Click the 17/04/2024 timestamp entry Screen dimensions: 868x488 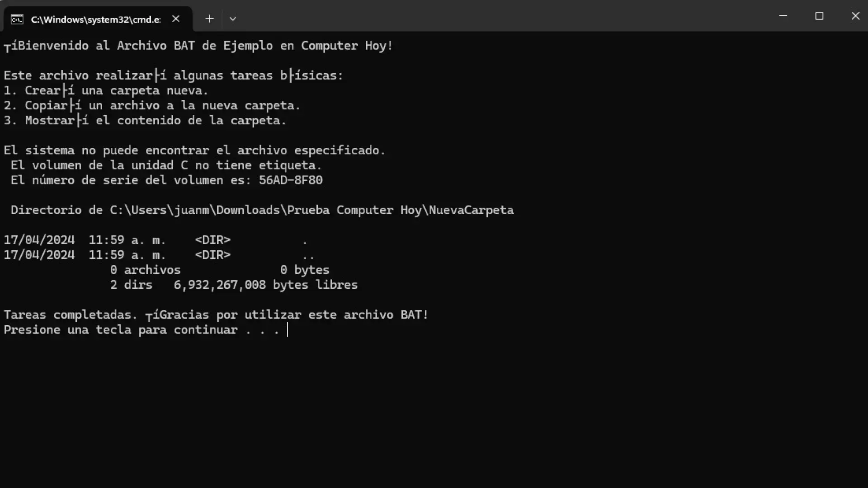tap(39, 239)
